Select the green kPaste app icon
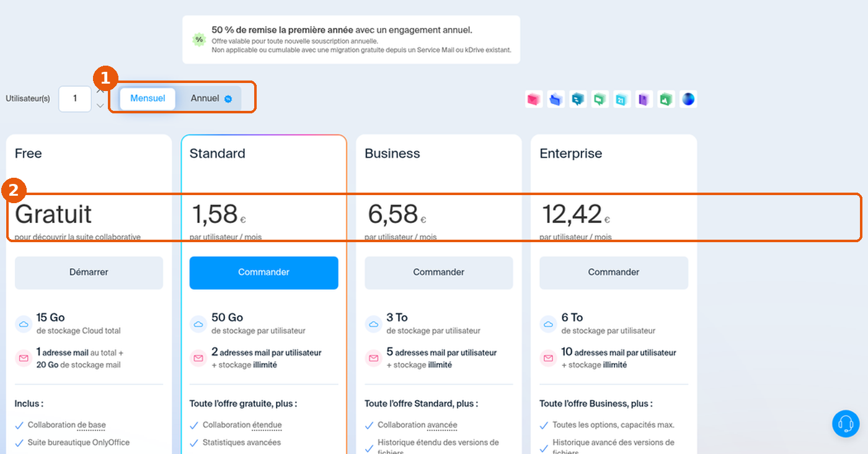Viewport: 868px width, 454px height. (x=666, y=99)
